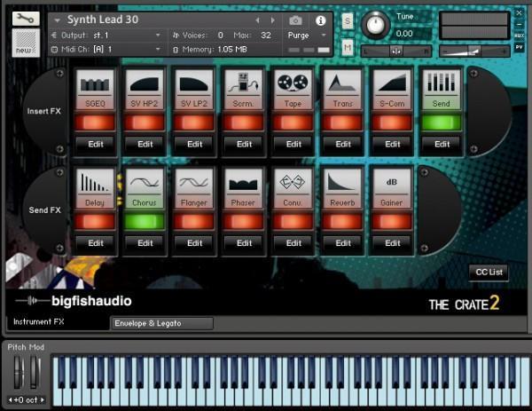Open the Midi Ch dropdown
The width and height of the screenshot is (532, 411).
[x=158, y=49]
